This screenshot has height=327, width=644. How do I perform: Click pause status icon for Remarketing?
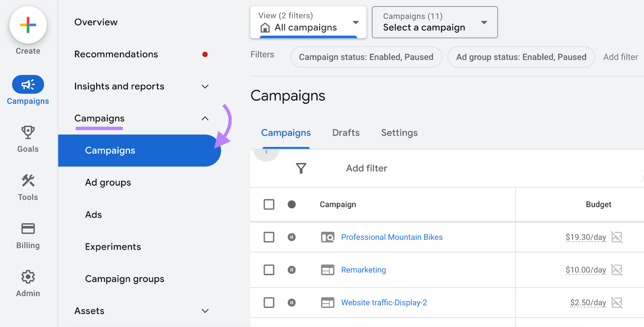click(x=292, y=270)
